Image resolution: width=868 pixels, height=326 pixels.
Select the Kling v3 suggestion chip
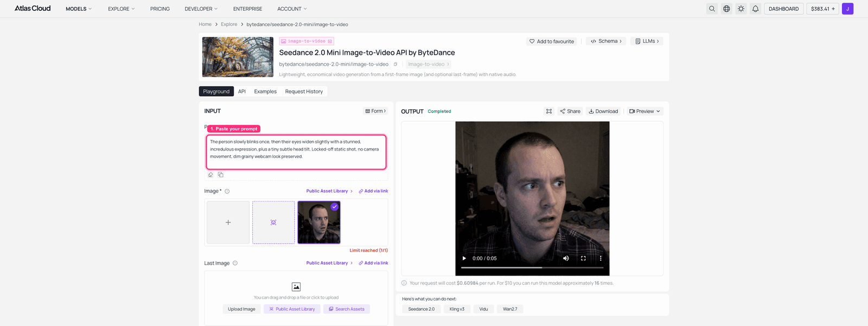[457, 309]
